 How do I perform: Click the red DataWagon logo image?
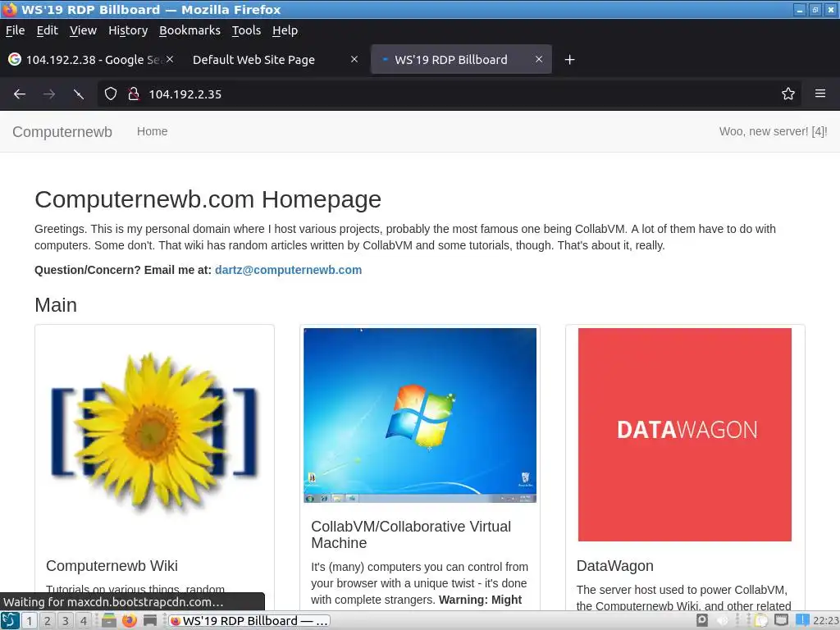point(685,435)
